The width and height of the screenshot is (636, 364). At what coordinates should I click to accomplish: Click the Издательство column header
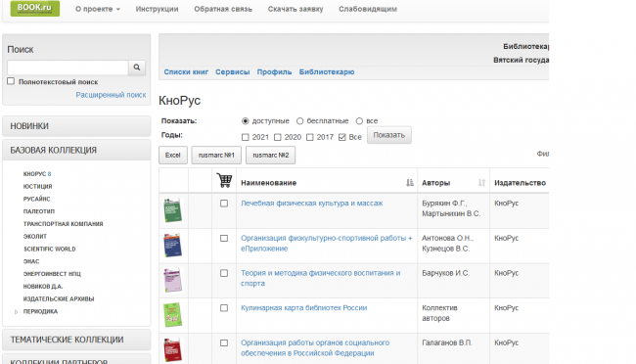520,183
